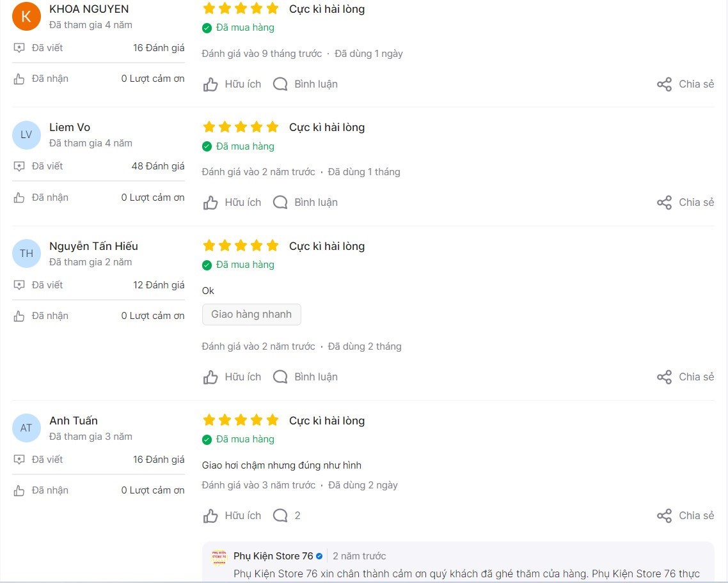Click share icon on Nguyễn Tấn Hiếu's review
This screenshot has width=728, height=583.
(664, 377)
